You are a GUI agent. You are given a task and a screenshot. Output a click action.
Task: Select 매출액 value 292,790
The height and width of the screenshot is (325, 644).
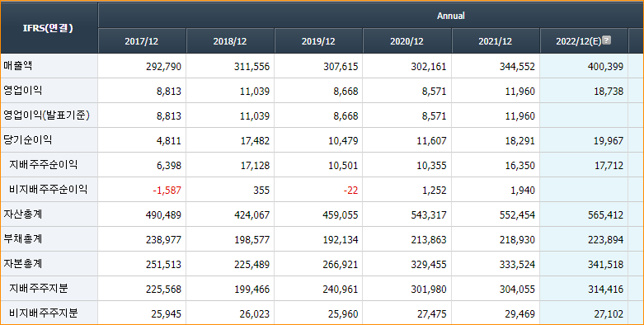coord(163,67)
